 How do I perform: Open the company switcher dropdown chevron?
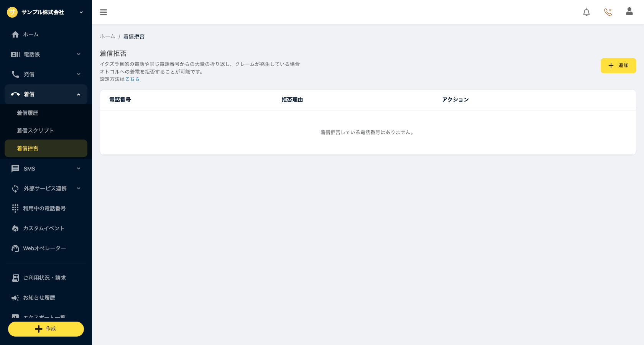point(81,12)
